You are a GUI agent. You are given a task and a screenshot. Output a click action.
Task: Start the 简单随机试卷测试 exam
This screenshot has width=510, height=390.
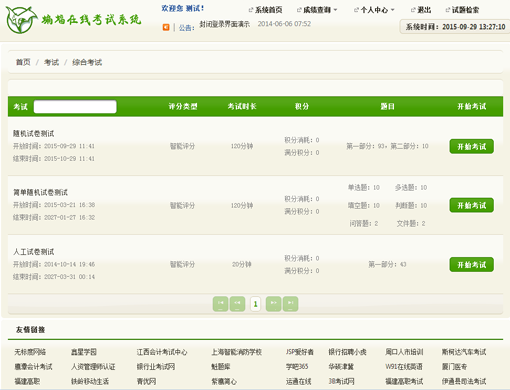coord(471,205)
